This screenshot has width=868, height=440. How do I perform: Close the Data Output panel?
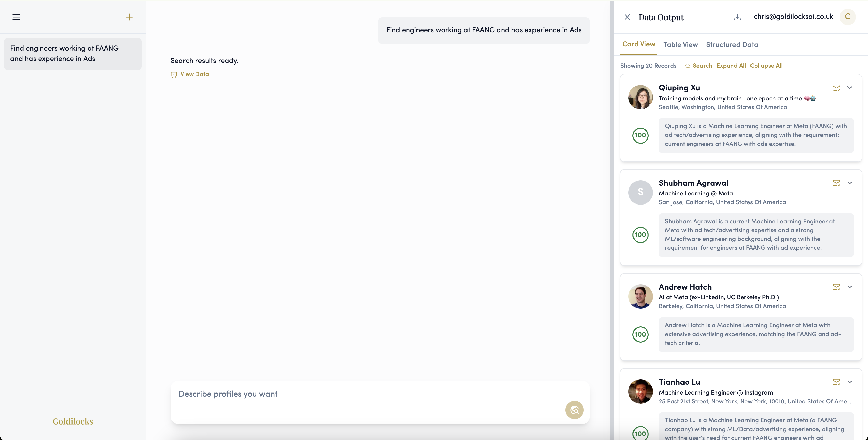[x=627, y=17]
